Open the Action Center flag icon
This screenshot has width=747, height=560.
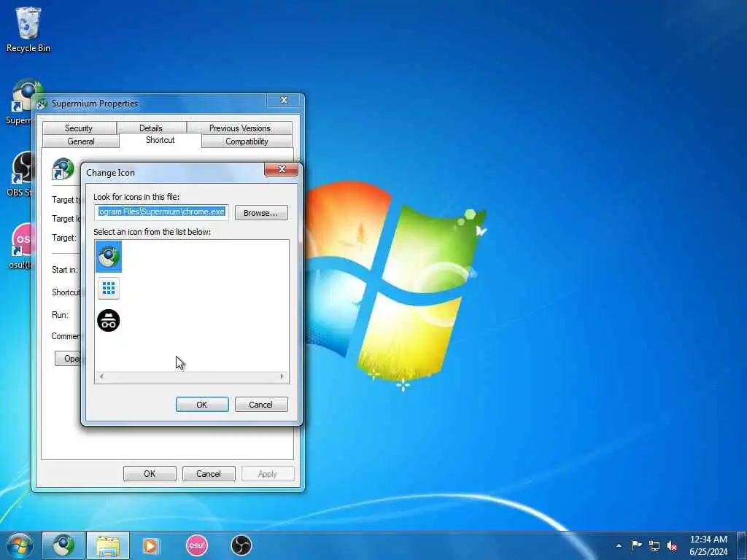point(636,545)
